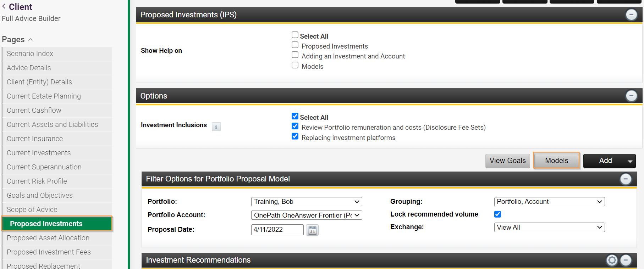Toggle Lock recommended volume checkbox

point(497,214)
